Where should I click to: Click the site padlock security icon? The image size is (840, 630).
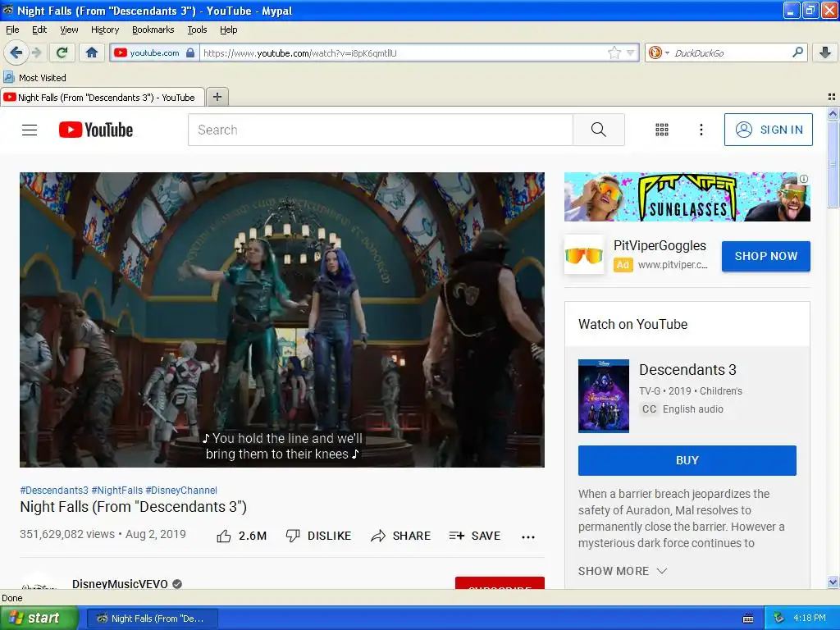click(x=190, y=52)
